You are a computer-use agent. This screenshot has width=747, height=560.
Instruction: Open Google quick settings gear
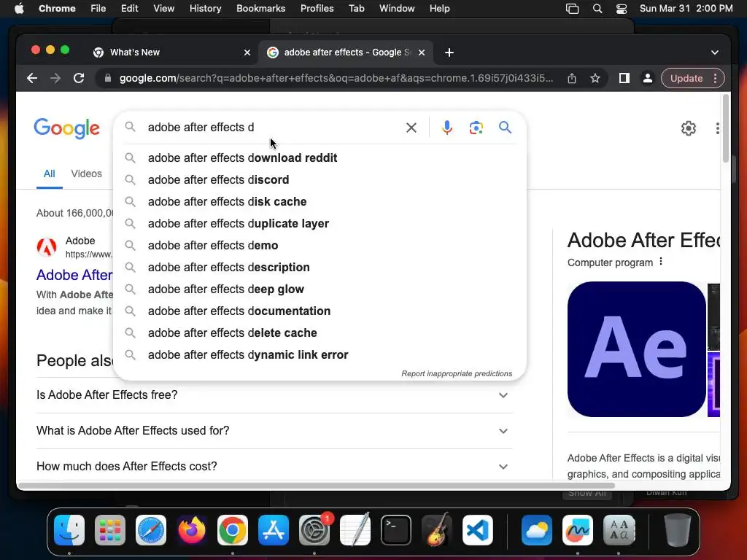point(689,128)
